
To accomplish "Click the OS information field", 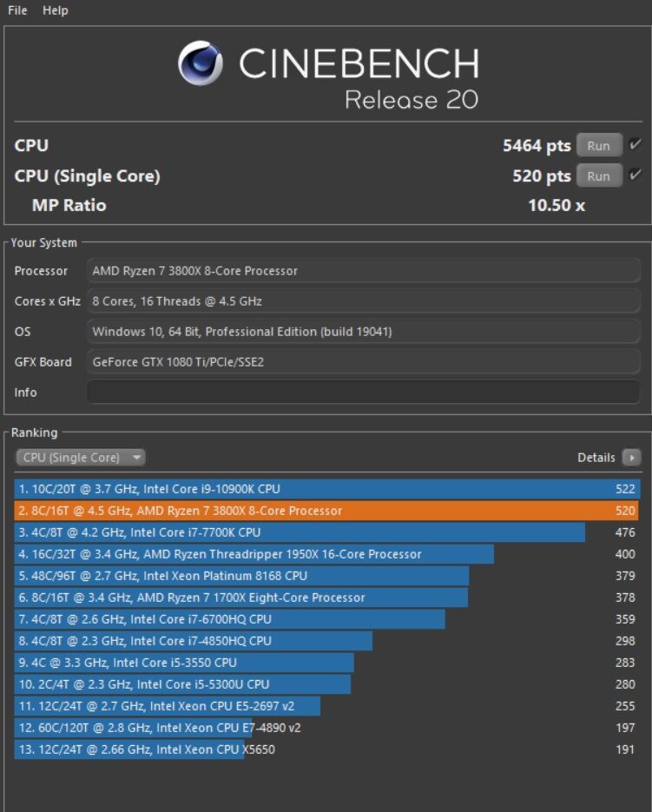I will tap(363, 332).
